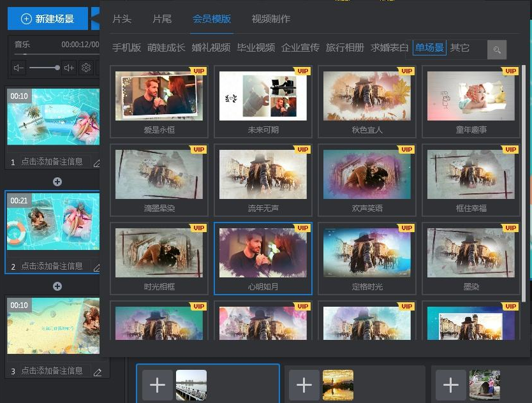Choose the 流年无声 template
532x403 pixels.
coord(263,180)
